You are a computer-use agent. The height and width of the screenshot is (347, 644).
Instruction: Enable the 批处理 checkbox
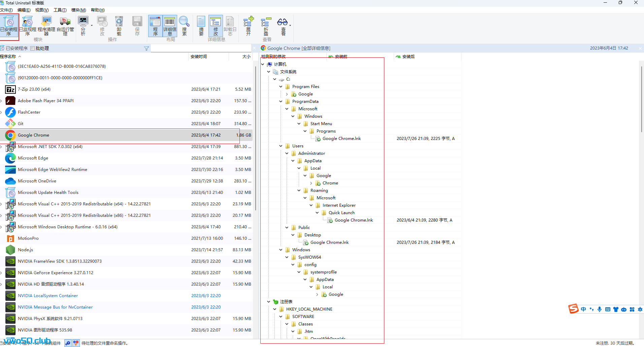[33, 49]
